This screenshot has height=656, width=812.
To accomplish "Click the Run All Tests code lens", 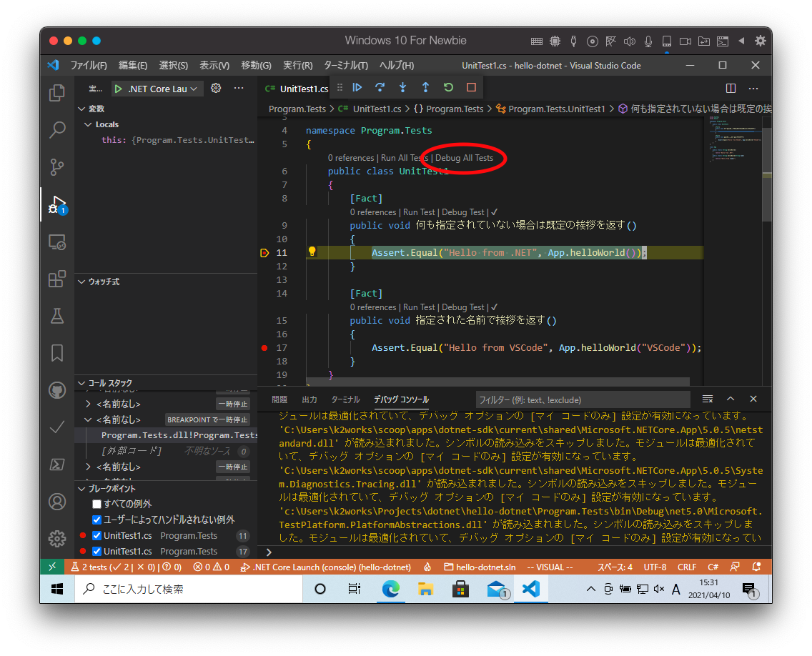I will point(405,158).
